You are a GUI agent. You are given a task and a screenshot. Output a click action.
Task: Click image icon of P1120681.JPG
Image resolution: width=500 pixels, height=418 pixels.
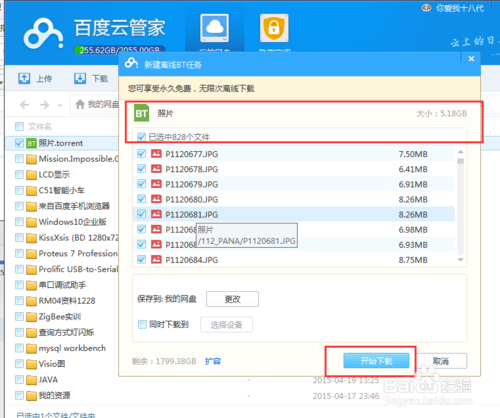tap(156, 214)
